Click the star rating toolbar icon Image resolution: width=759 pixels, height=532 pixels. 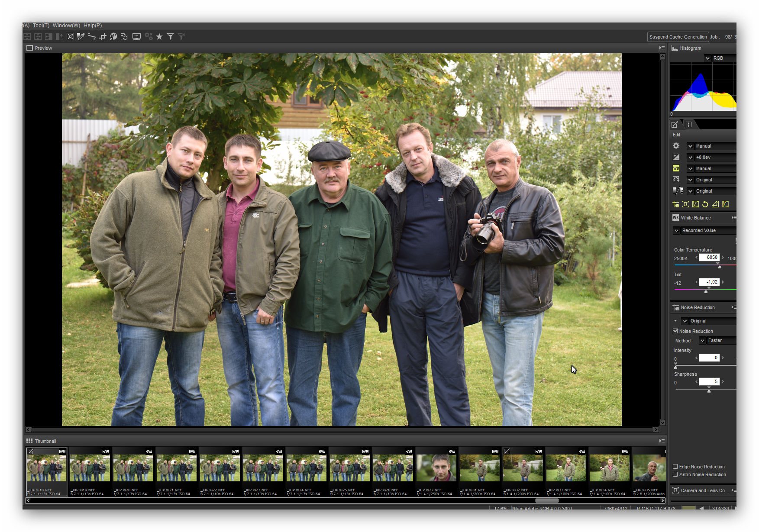click(159, 37)
